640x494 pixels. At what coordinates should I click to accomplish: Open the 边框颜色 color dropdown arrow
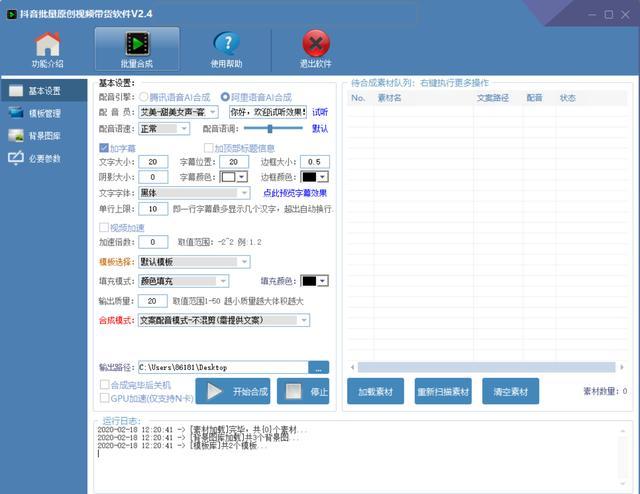click(323, 177)
